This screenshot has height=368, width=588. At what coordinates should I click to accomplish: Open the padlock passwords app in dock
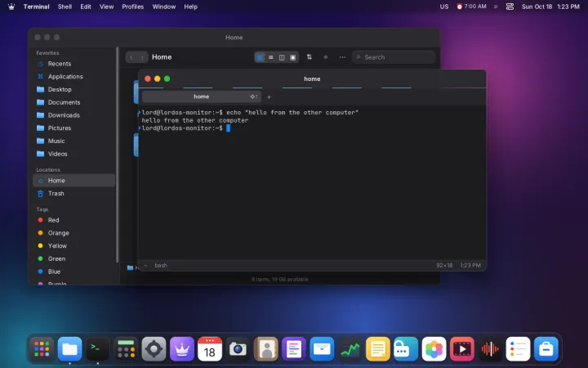[406, 349]
